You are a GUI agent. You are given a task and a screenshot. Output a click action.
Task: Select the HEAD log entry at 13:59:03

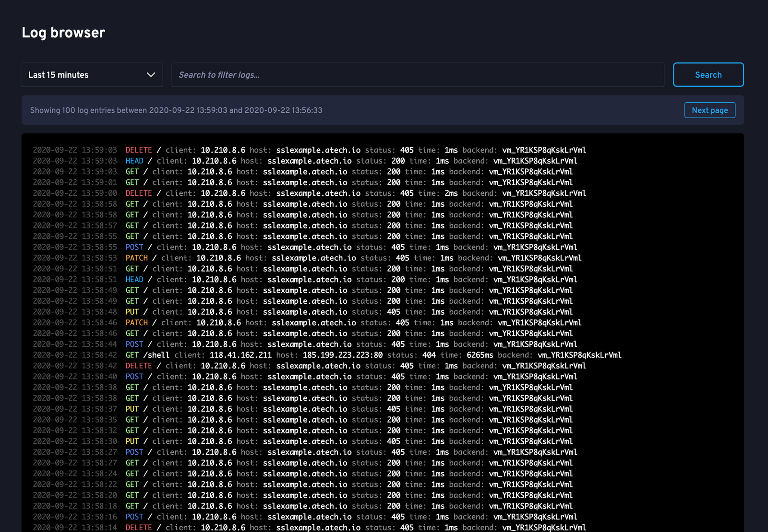coord(305,161)
